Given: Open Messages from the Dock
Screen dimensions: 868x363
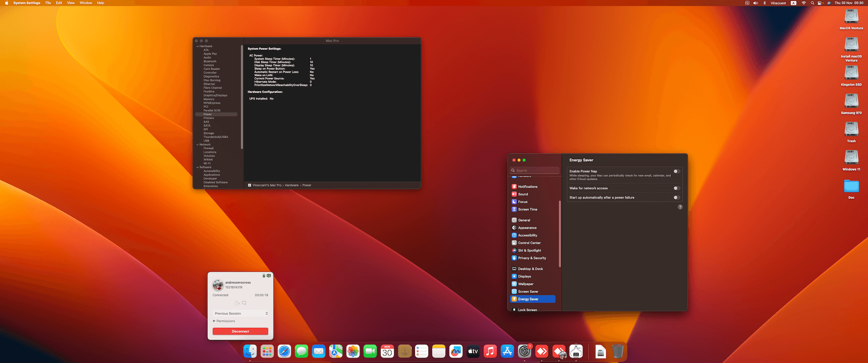Looking at the screenshot, I should click(302, 351).
